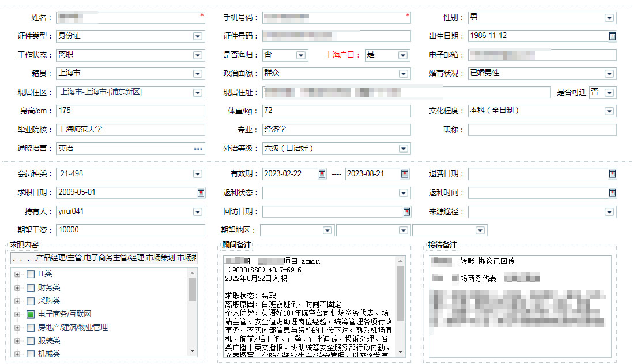Open the second 期望地区 dropdown
The height and width of the screenshot is (364, 633).
[404, 230]
